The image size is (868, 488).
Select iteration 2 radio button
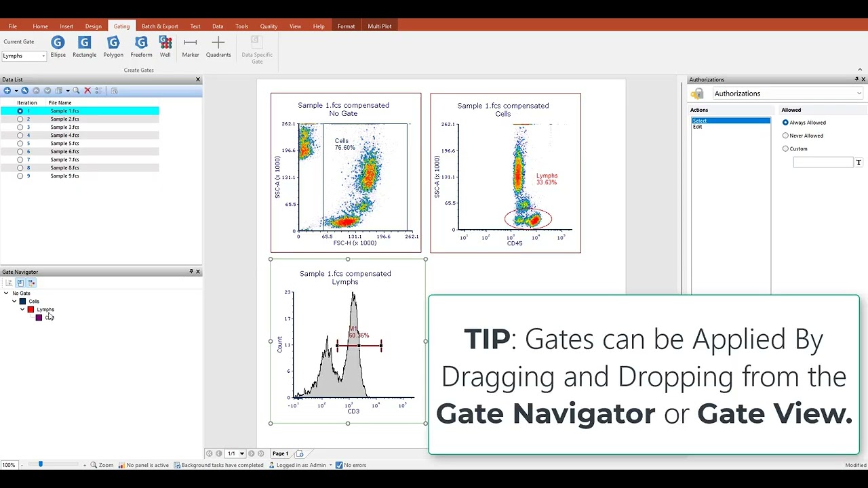[x=20, y=119]
